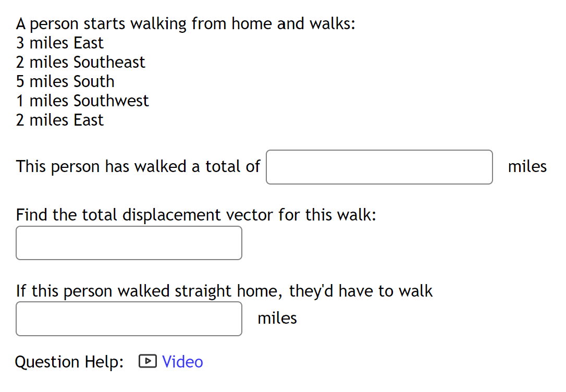566x392 pixels.
Task: Click the '2 miles Southeast' line
Action: [x=80, y=62]
